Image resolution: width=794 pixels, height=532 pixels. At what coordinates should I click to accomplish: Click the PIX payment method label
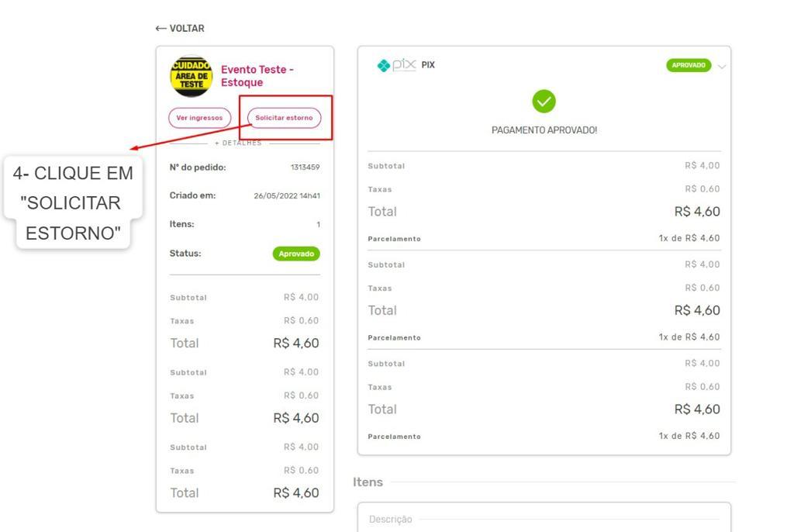pos(428,65)
